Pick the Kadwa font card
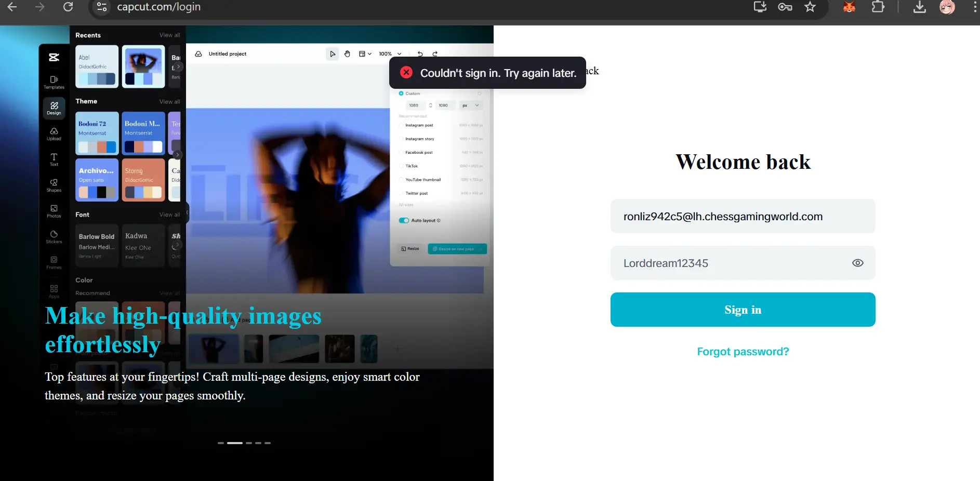The width and height of the screenshot is (980, 481). (x=143, y=246)
